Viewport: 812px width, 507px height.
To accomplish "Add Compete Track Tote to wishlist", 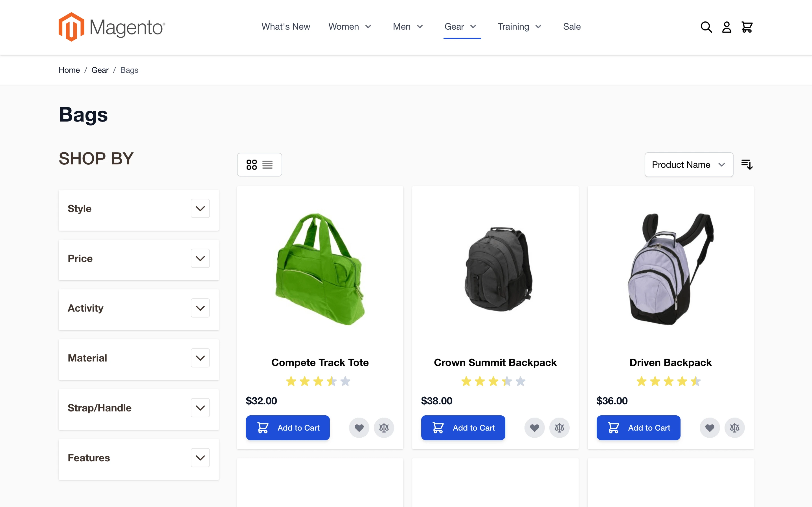I will click(x=359, y=427).
